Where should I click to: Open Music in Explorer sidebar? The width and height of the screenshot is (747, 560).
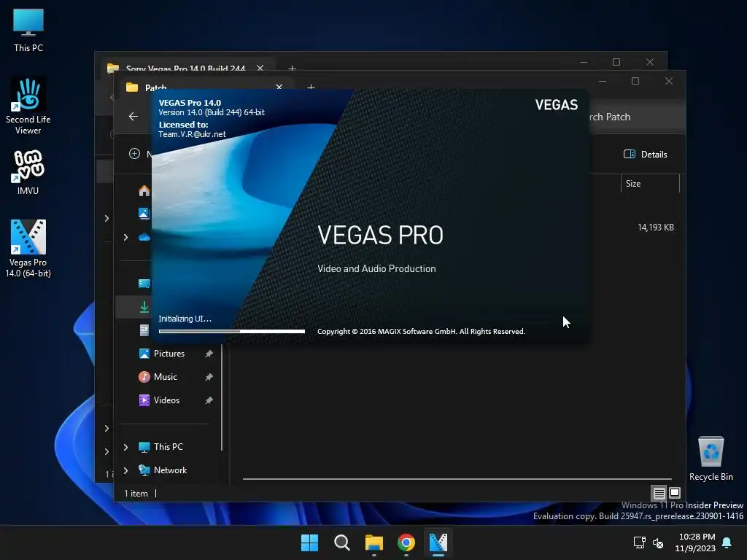click(x=166, y=377)
